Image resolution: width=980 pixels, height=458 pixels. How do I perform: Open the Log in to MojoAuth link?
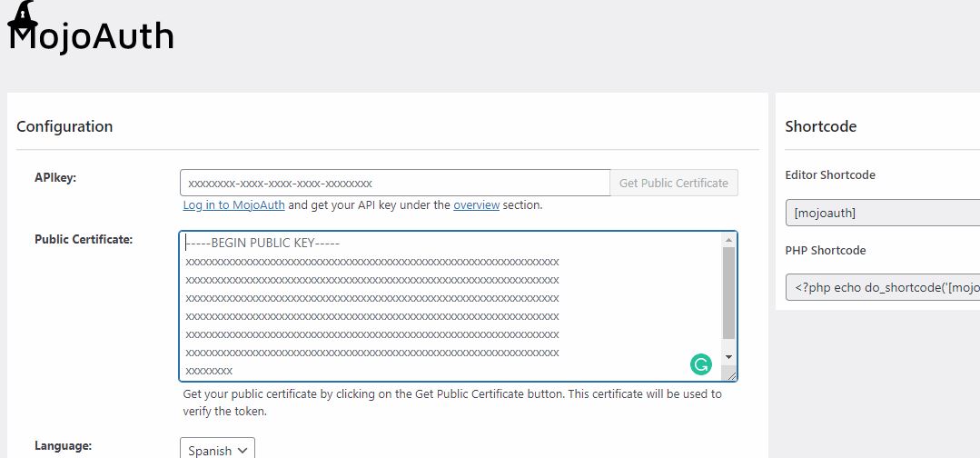pos(233,204)
